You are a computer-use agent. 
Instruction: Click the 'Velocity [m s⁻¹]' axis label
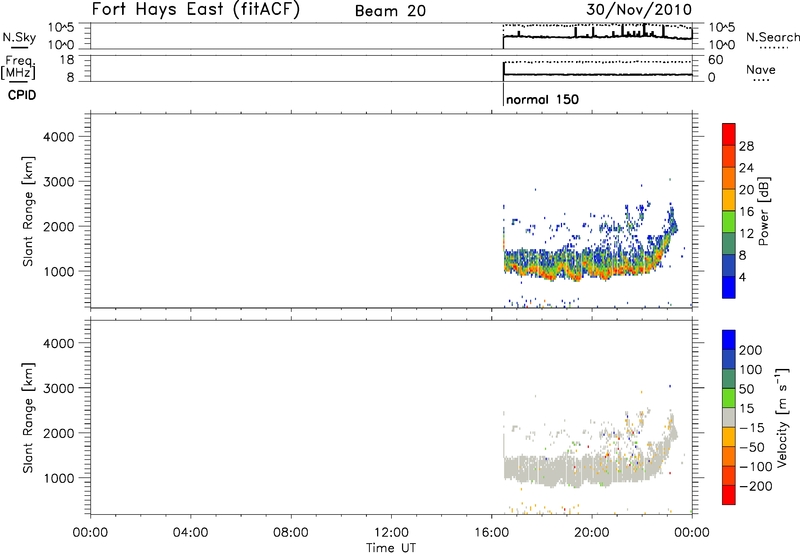(782, 417)
